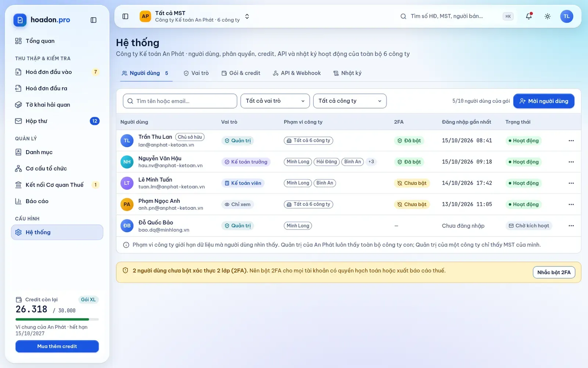This screenshot has width=588, height=368.
Task: Open Hộp thư in sidebar
Action: click(57, 121)
